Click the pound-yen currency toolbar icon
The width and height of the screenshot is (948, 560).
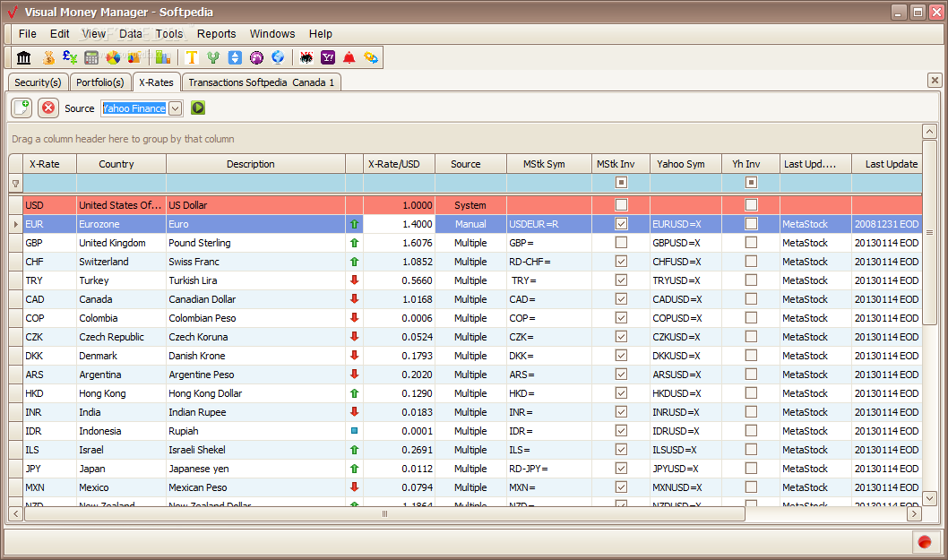[x=70, y=57]
